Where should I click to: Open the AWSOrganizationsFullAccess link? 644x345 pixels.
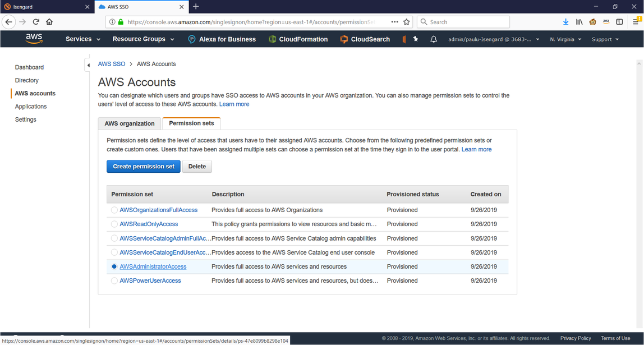tap(159, 210)
